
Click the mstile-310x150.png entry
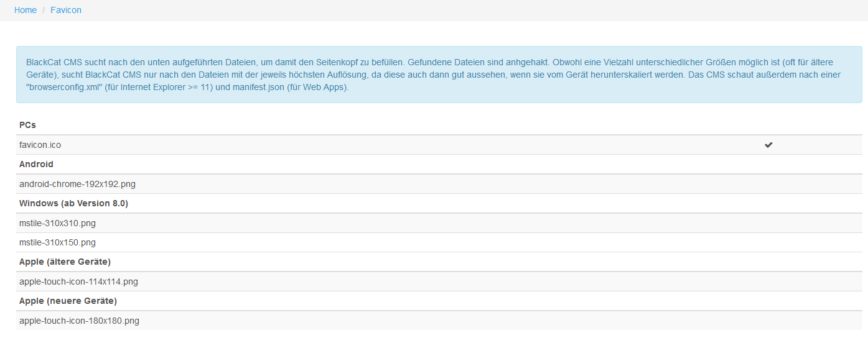[x=58, y=242]
